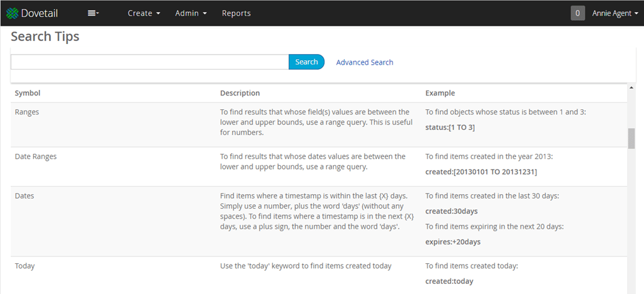Open the Advanced Search link
The image size is (644, 294).
coord(365,62)
